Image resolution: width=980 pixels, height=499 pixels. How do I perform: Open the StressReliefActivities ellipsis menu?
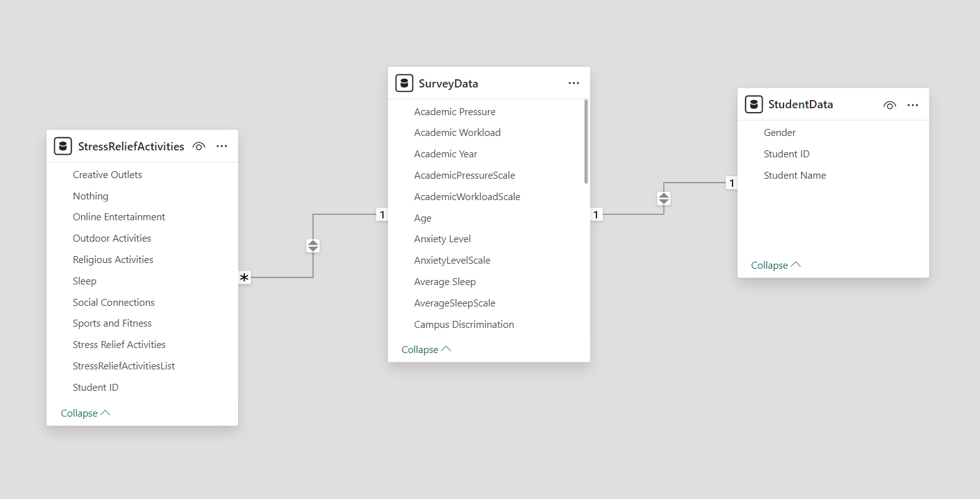point(222,145)
